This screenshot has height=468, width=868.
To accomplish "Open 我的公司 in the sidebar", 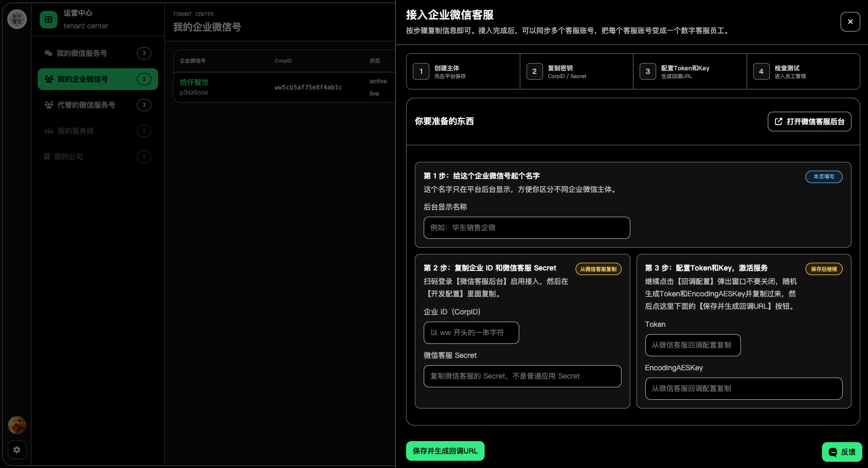I will coord(98,157).
